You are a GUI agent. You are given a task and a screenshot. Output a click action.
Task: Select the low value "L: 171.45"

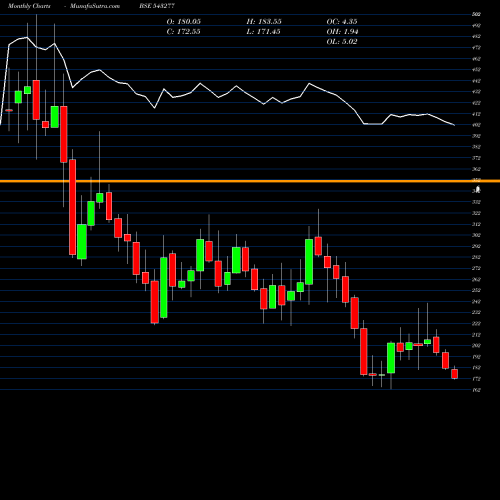(263, 32)
